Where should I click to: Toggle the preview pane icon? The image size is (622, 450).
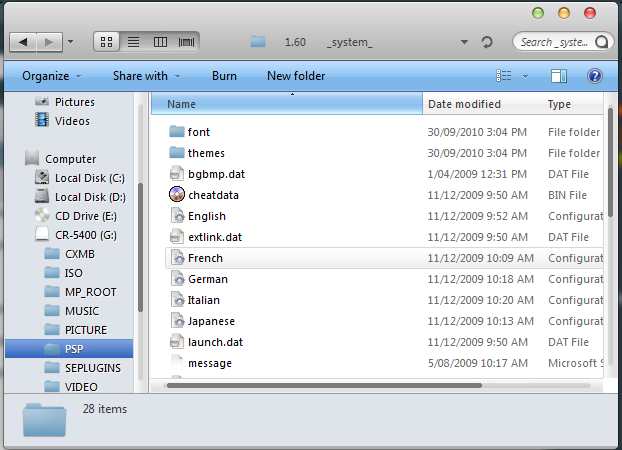559,76
